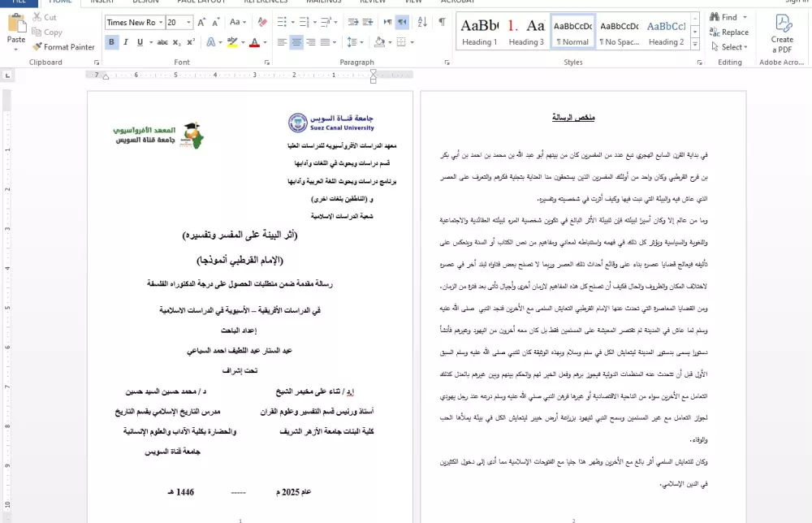Toggle italic formatting
This screenshot has height=523, width=812.
[125, 42]
